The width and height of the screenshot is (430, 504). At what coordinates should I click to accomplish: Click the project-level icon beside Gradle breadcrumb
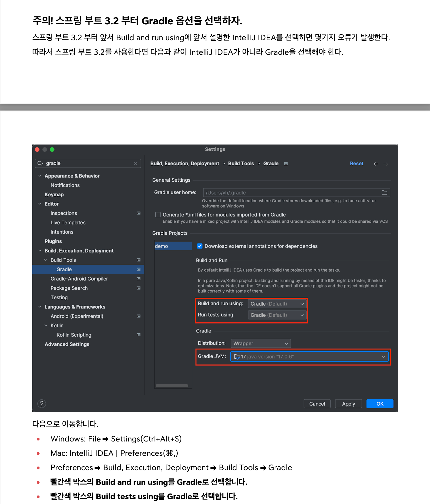click(286, 164)
